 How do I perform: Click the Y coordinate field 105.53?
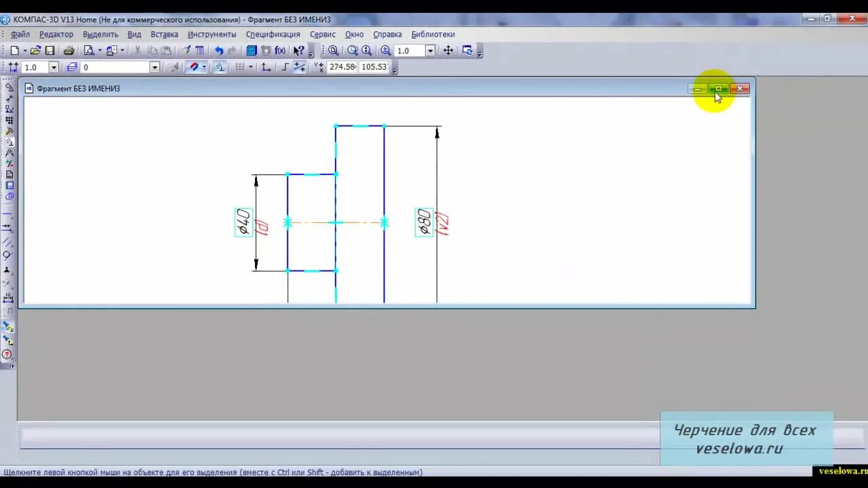point(374,67)
